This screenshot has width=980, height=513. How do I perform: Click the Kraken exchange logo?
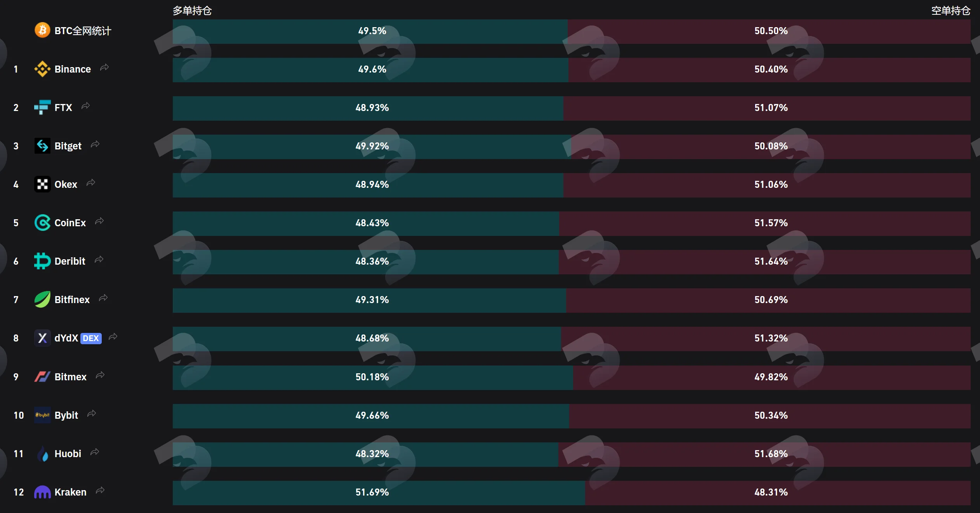42,492
